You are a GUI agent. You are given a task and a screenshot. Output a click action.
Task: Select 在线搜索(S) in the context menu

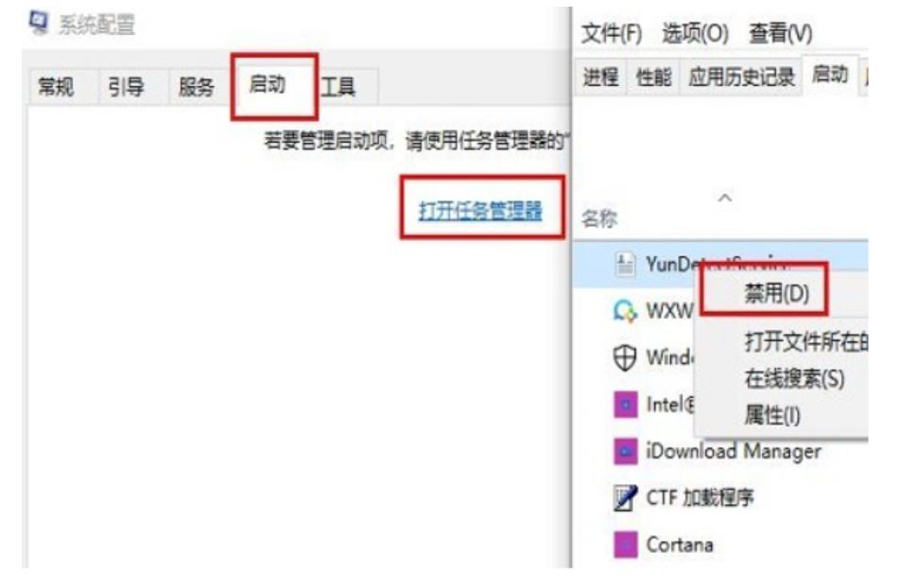coord(794,378)
